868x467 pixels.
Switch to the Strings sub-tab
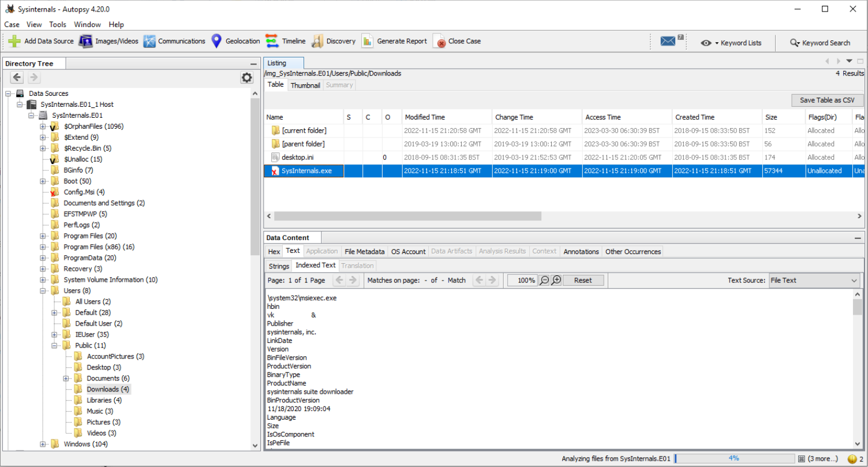point(279,266)
